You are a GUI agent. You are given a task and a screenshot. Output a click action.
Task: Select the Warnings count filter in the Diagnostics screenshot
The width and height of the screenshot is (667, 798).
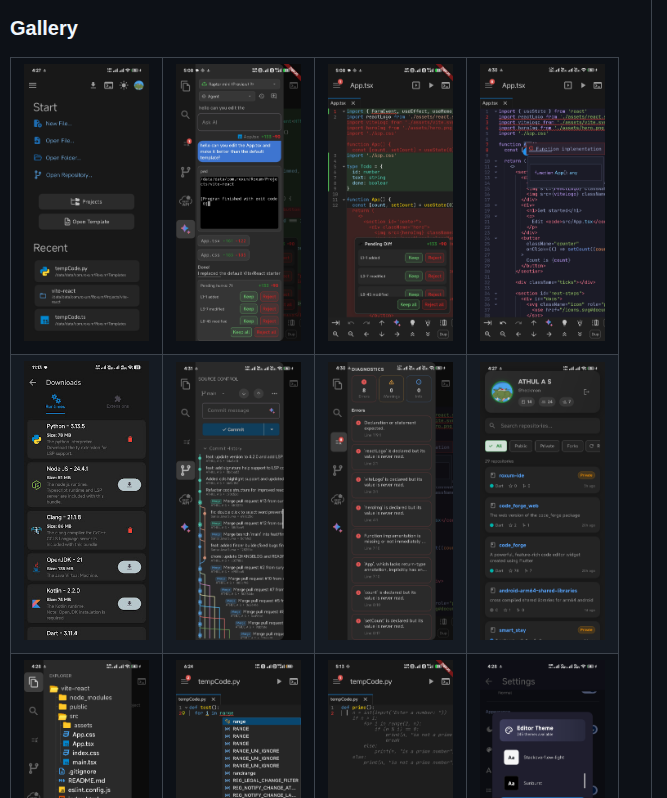tap(391, 388)
